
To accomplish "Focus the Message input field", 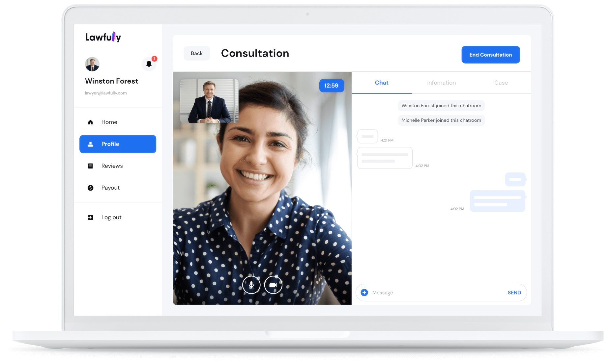I will tap(435, 293).
